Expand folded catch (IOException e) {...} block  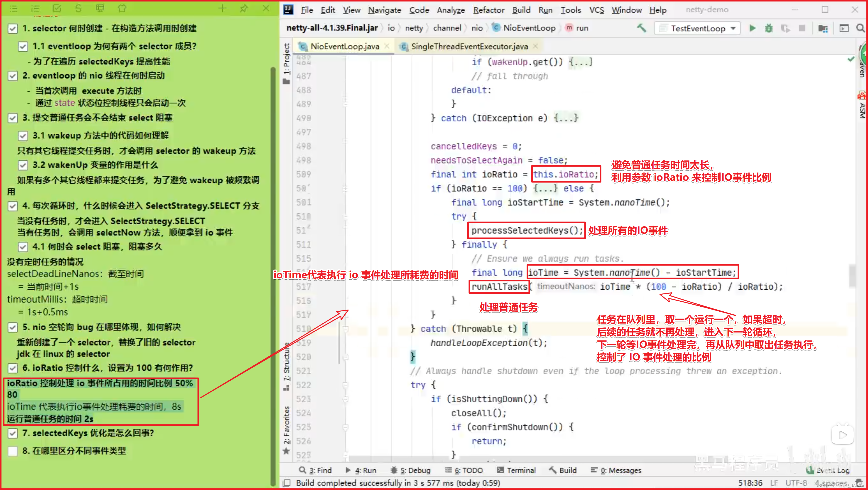[566, 118]
